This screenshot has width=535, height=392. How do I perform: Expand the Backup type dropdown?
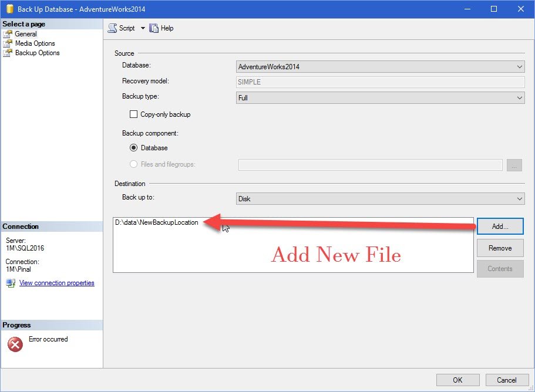pos(380,98)
